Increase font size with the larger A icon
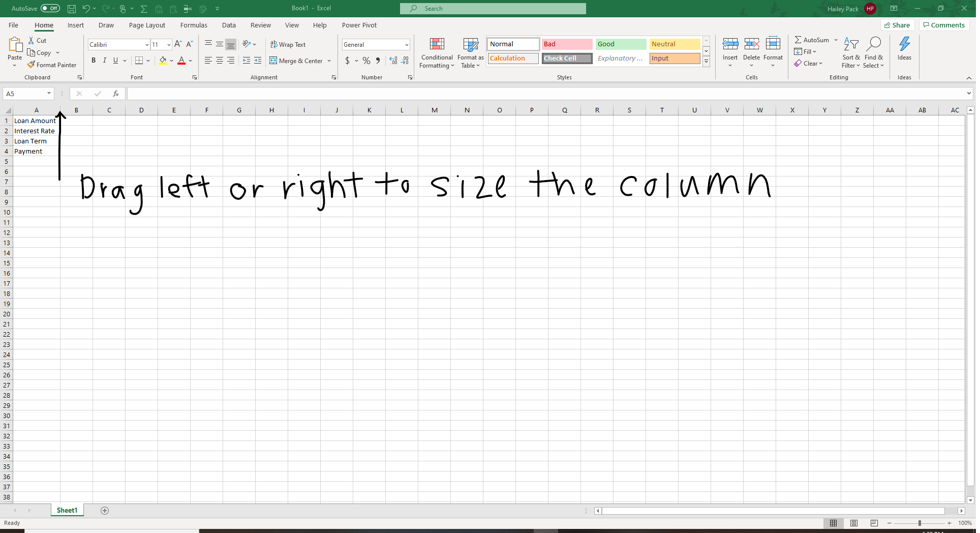 (x=178, y=44)
